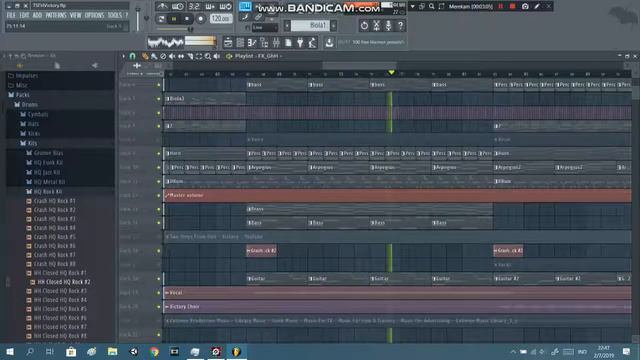Click the Windows Start button
Image resolution: width=640 pixels, height=360 pixels.
click(10, 351)
